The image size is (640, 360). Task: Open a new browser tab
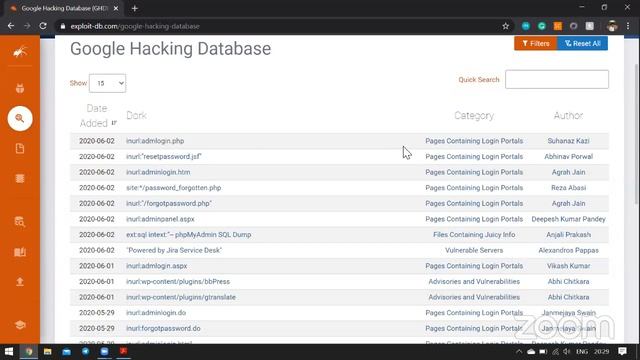pyautogui.click(x=135, y=8)
